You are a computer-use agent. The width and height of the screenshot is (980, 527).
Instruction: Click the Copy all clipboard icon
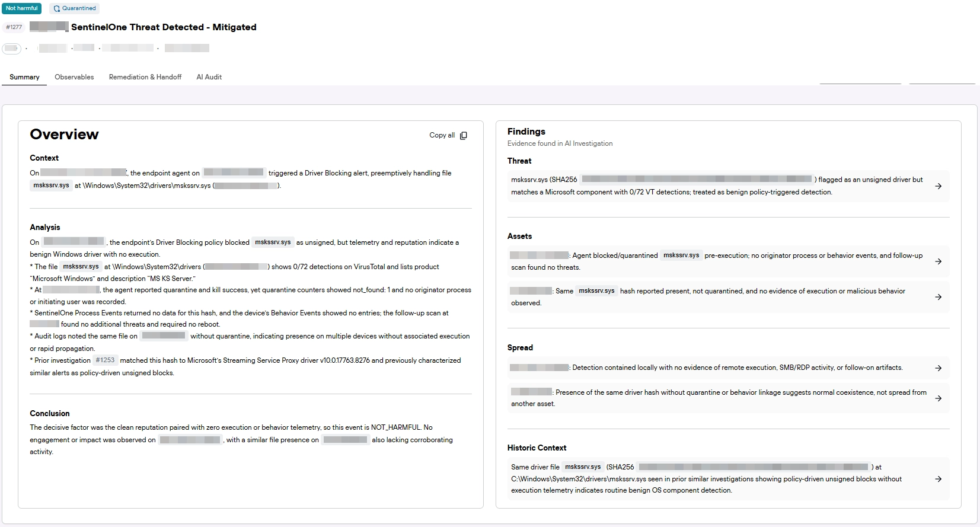464,135
